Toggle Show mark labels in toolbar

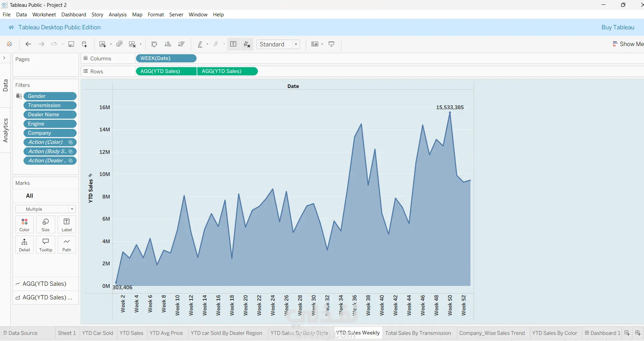tap(233, 44)
